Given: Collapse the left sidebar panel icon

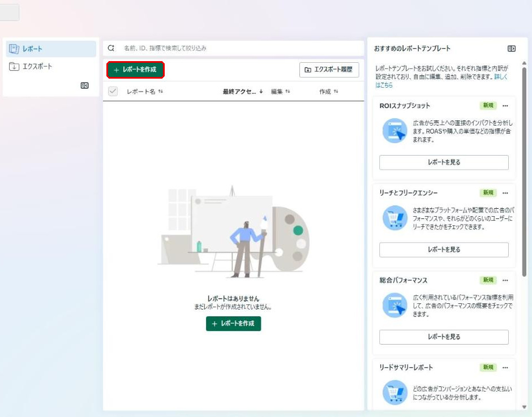Looking at the screenshot, I should tap(84, 85).
